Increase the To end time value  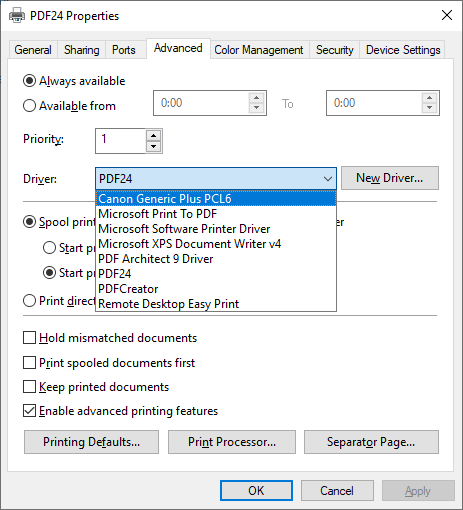[x=429, y=98]
